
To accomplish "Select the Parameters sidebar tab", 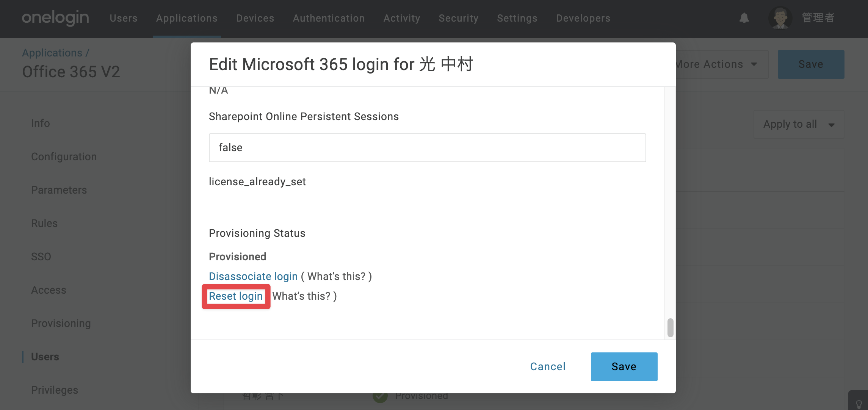I will pyautogui.click(x=59, y=190).
